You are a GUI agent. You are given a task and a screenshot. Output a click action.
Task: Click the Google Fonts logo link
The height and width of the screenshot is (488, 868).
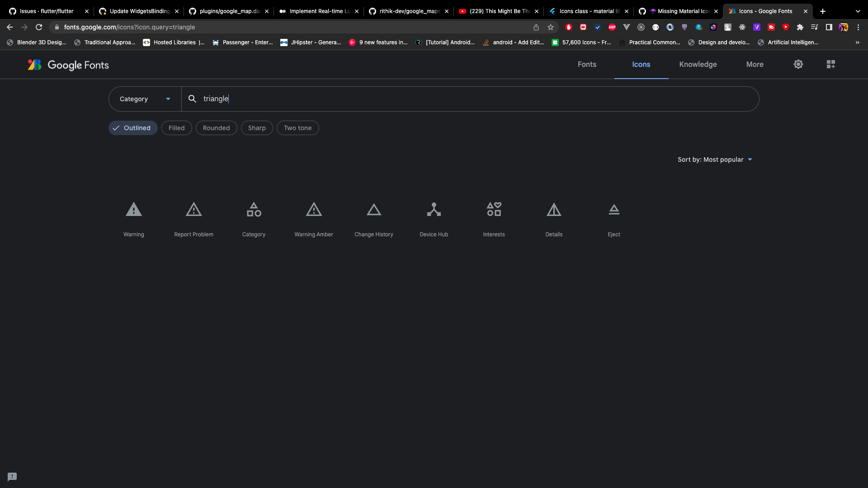pos(68,65)
